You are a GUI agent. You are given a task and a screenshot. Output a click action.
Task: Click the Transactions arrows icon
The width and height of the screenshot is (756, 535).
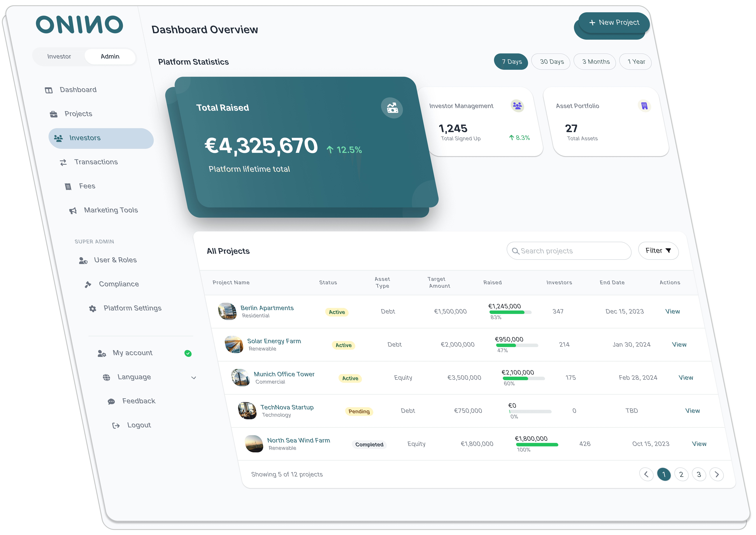coord(63,162)
